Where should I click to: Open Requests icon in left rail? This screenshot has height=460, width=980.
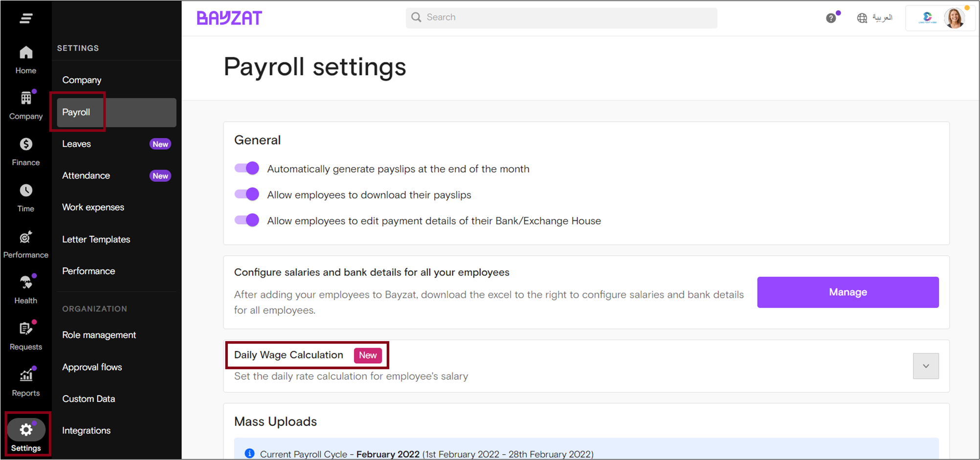[26, 329]
